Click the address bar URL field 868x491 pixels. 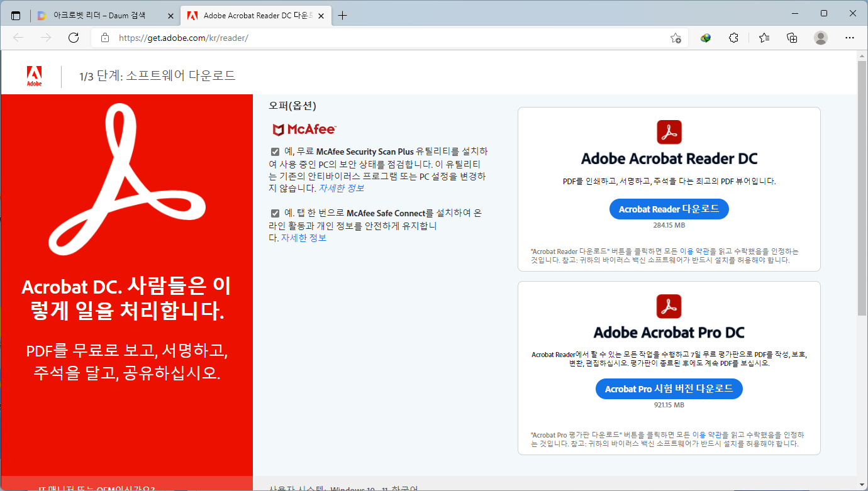tap(390, 38)
